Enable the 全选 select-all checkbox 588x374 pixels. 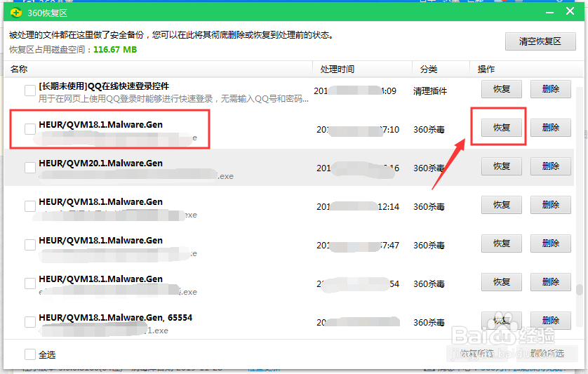pyautogui.click(x=30, y=354)
